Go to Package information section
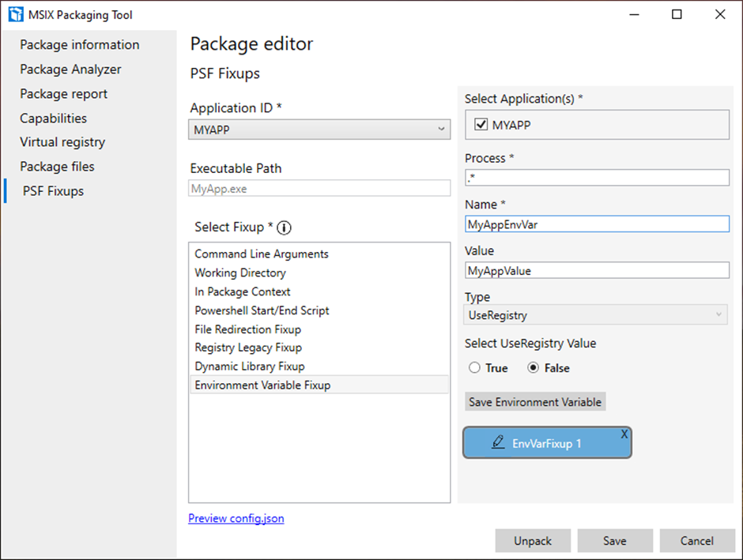 tap(80, 44)
